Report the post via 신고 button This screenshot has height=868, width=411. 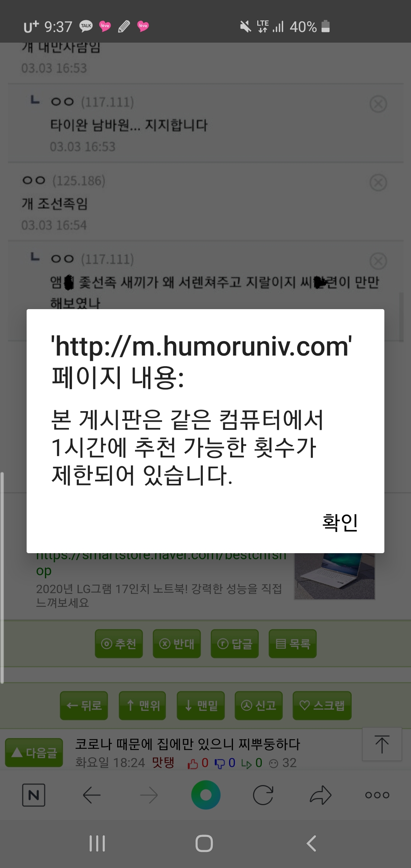pos(259,705)
